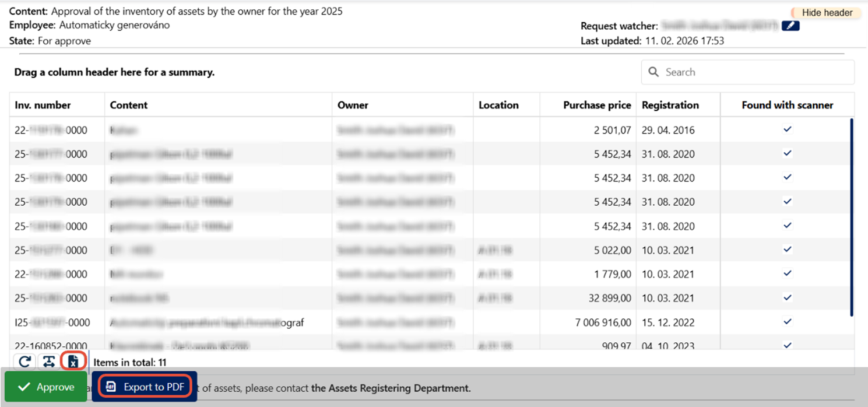868x407 pixels.
Task: Click the auto-fit column widths icon
Action: click(x=48, y=362)
